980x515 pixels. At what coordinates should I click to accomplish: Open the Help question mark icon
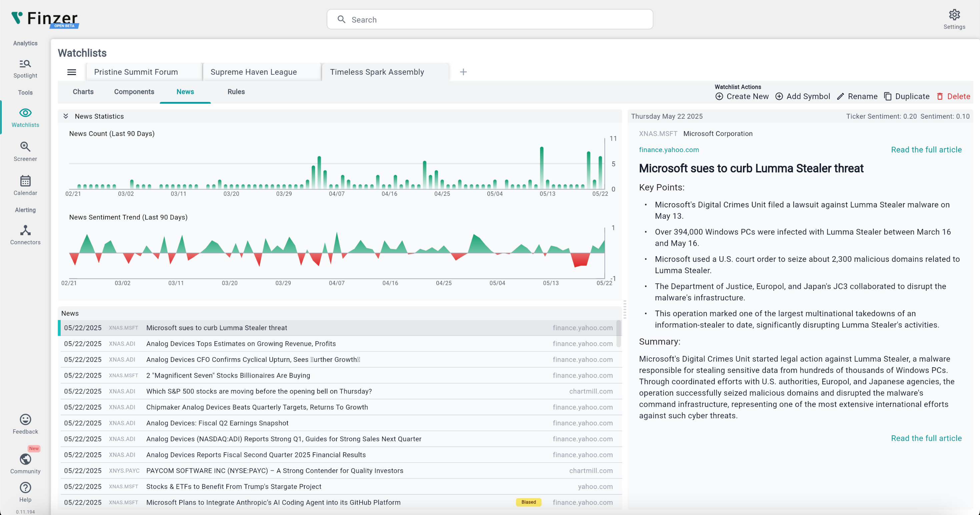click(25, 488)
